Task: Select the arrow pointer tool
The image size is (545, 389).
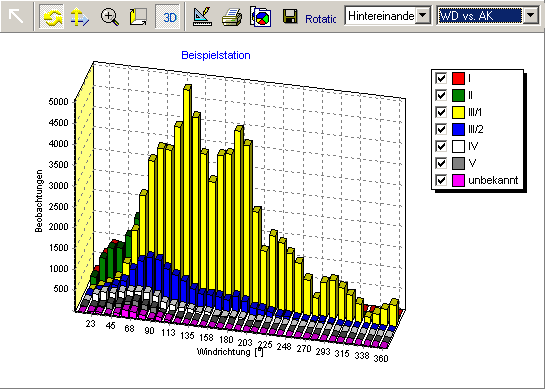Action: 16,16
